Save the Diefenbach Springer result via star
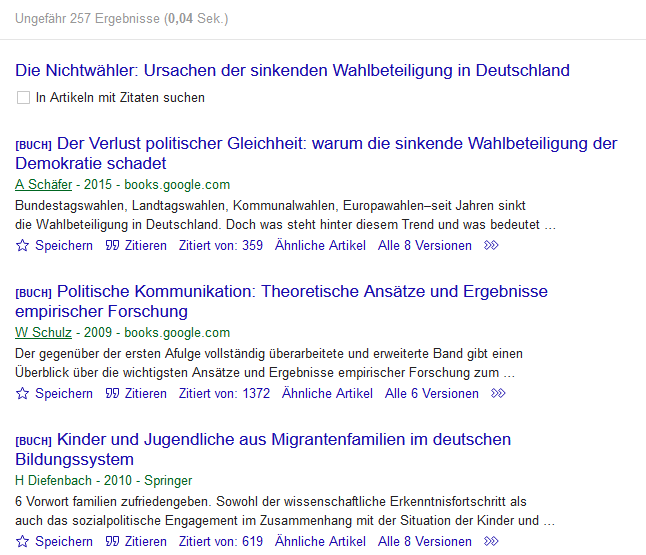 coord(23,541)
